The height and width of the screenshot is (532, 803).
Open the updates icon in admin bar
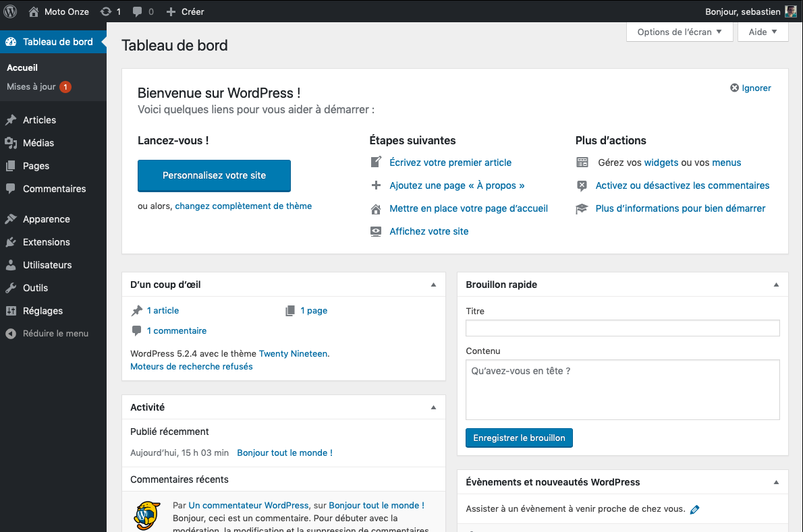pos(106,11)
